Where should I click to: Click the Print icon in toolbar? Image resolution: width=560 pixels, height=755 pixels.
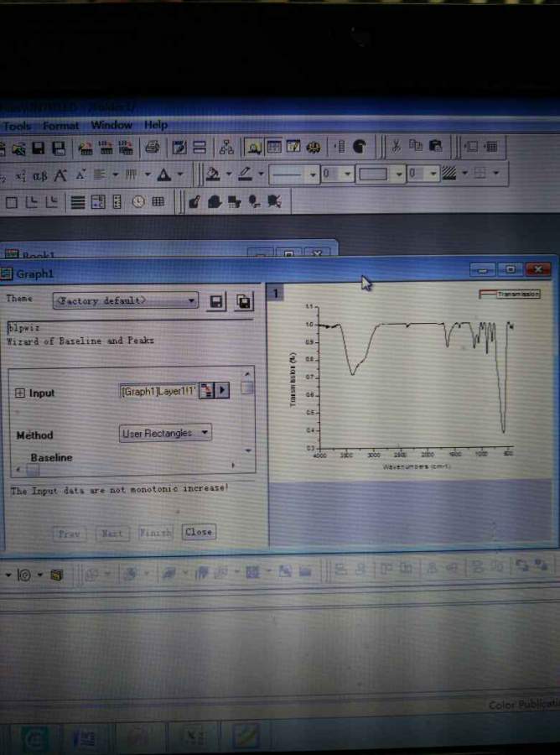tap(153, 146)
